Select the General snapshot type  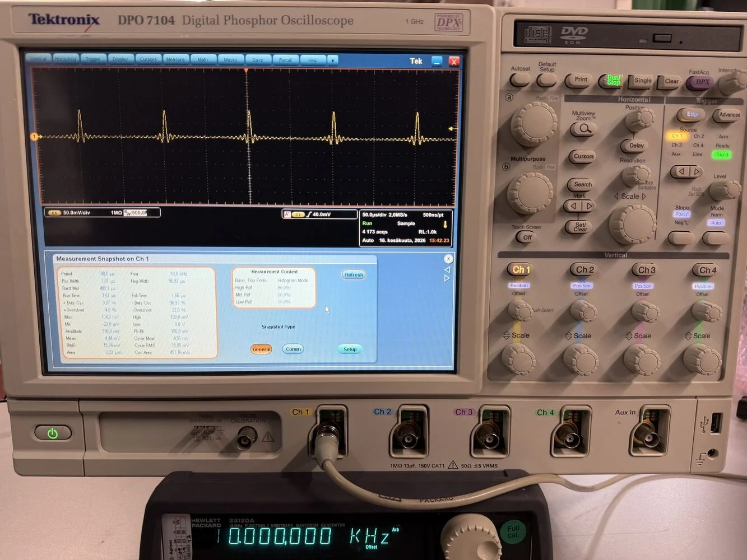pos(262,349)
